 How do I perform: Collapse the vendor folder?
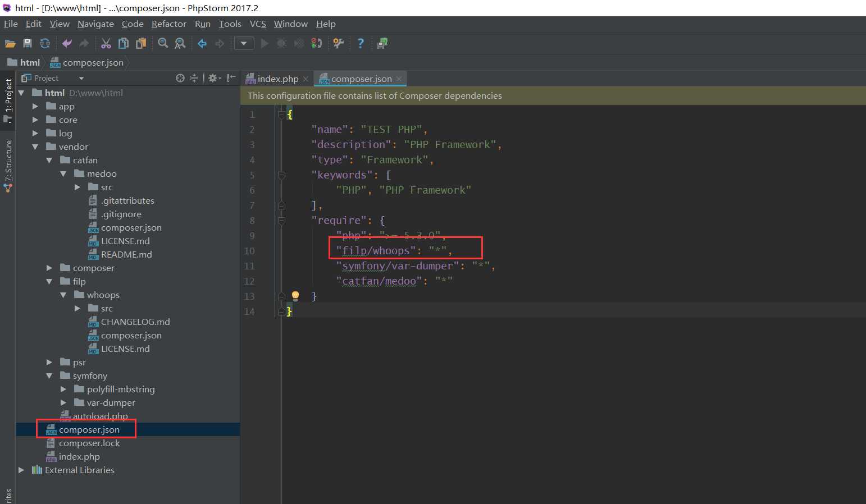click(35, 146)
